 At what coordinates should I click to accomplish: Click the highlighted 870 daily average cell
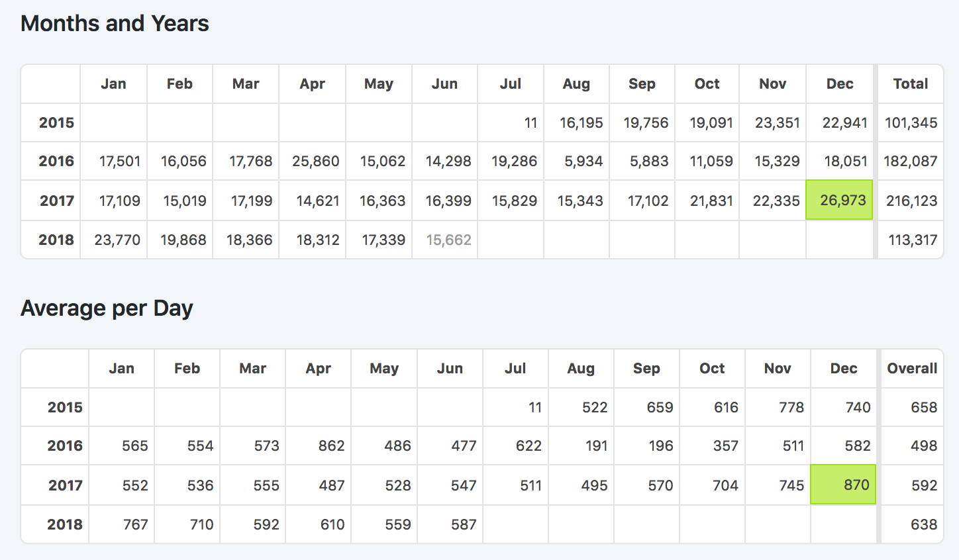843,485
